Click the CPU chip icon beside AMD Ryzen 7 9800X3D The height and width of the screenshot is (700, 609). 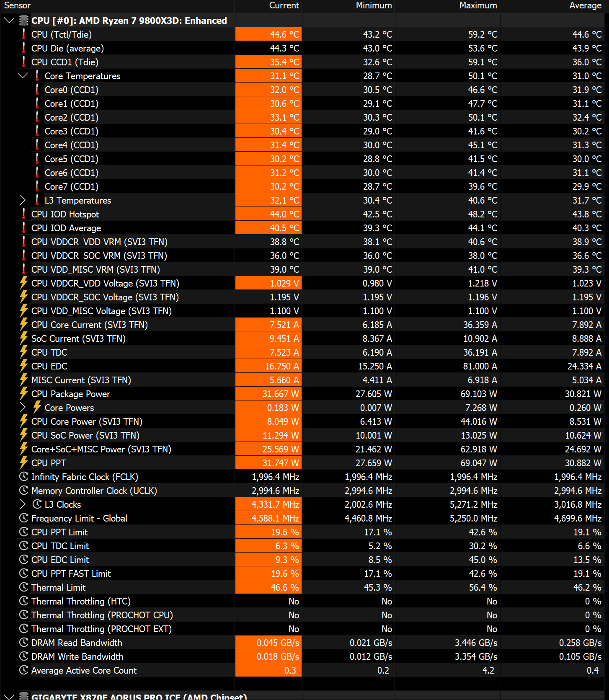tap(24, 21)
